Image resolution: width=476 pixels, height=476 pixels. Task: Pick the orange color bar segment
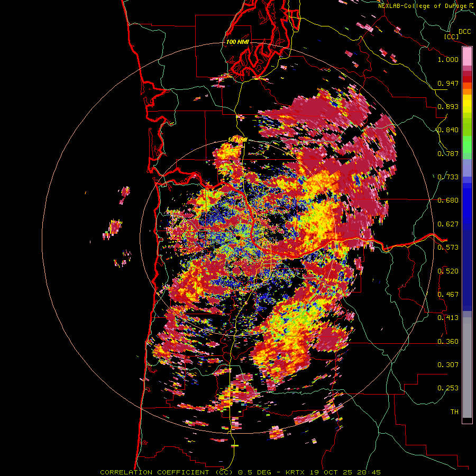click(x=467, y=91)
